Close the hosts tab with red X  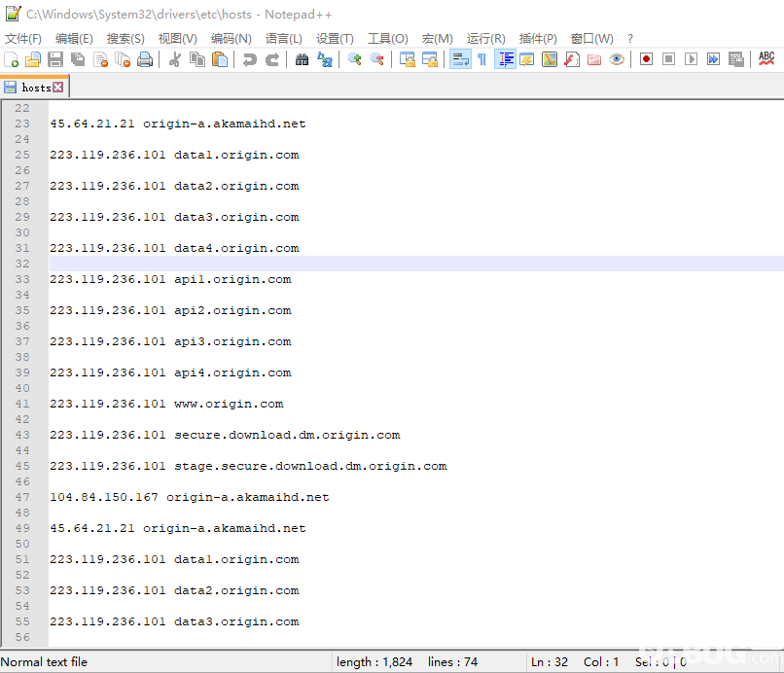click(58, 88)
